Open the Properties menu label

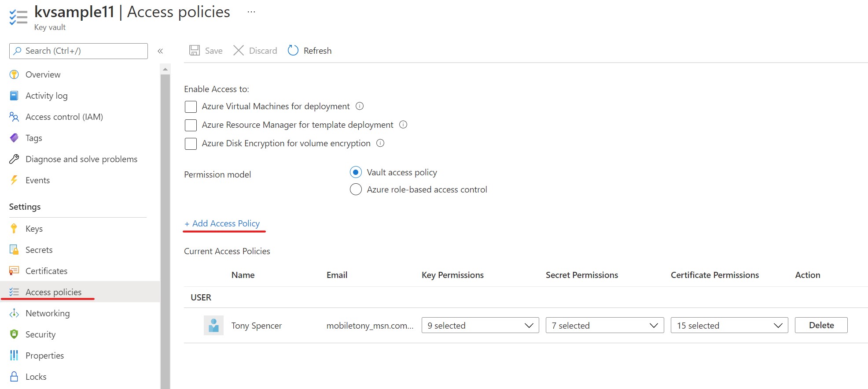44,356
